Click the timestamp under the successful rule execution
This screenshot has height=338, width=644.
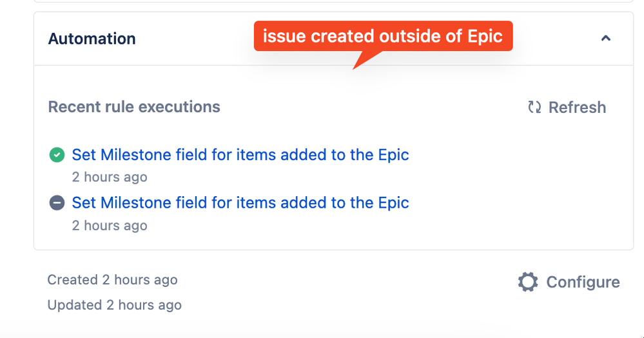point(110,177)
